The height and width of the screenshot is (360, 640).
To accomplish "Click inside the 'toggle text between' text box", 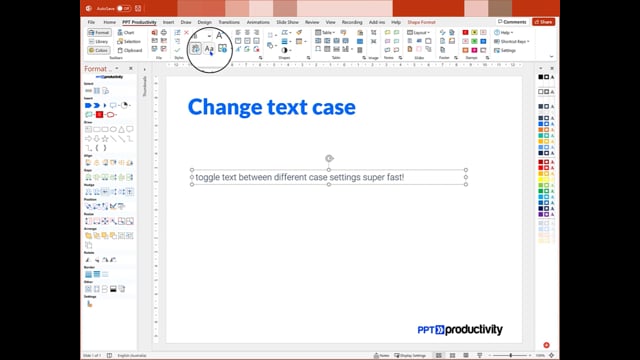I will (329, 177).
